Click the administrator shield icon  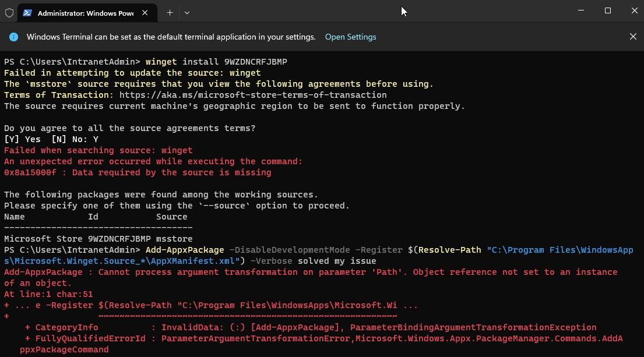[x=9, y=12]
